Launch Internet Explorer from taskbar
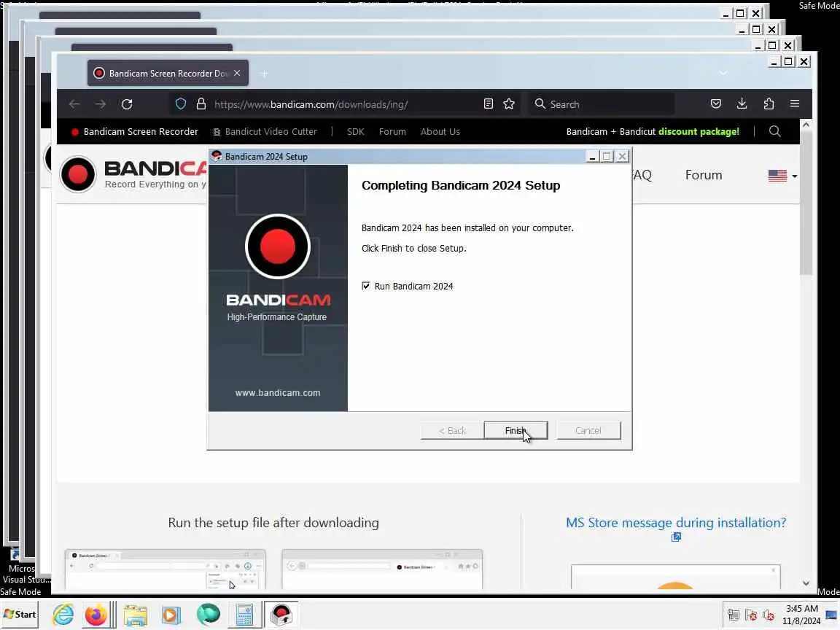The image size is (840, 630). (63, 615)
